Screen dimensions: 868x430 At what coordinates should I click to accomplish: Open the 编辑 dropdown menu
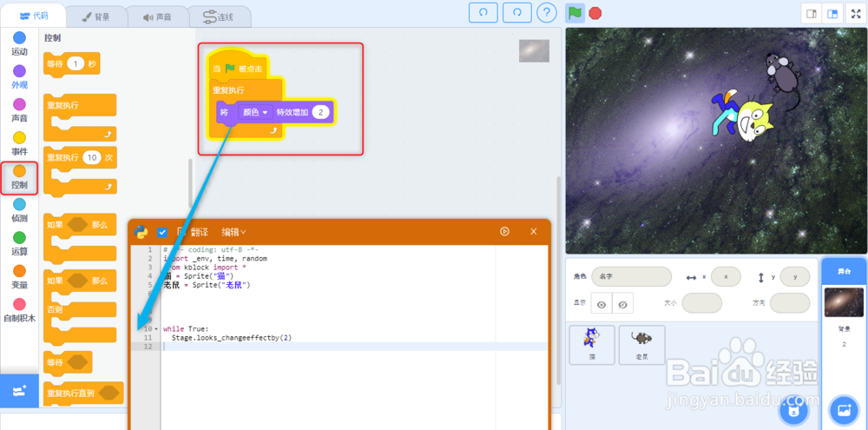[x=233, y=232]
